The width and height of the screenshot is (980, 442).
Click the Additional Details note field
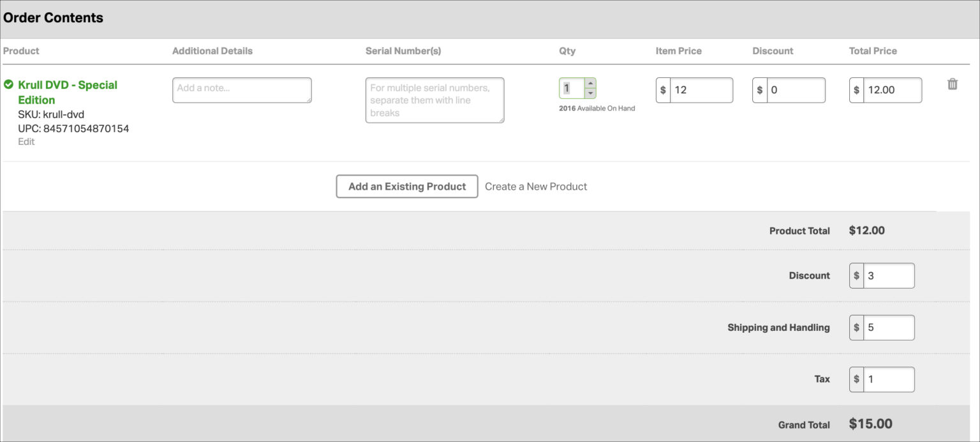tap(242, 89)
